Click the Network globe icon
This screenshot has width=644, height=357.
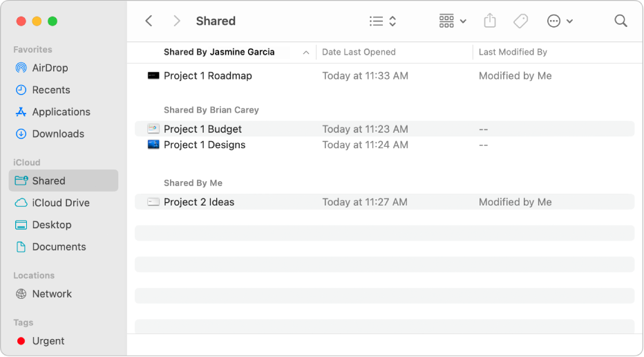coord(21,294)
